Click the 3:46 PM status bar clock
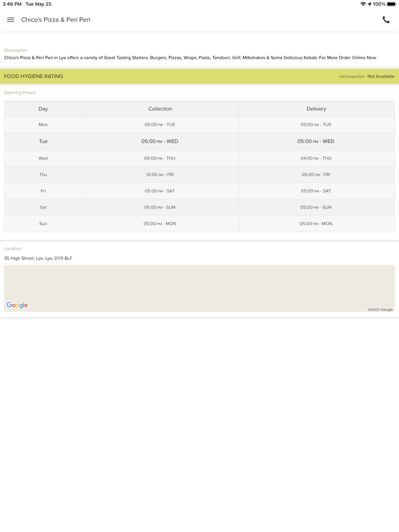 pyautogui.click(x=12, y=4)
